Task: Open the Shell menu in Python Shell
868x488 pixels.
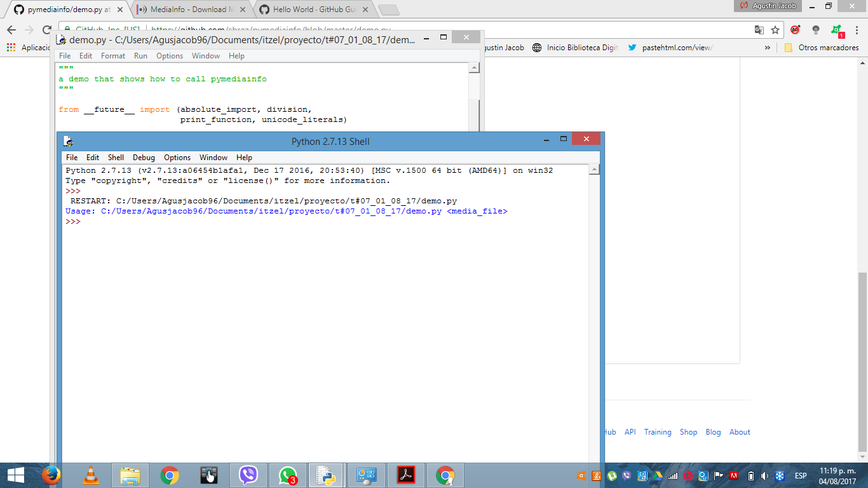Action: [116, 157]
